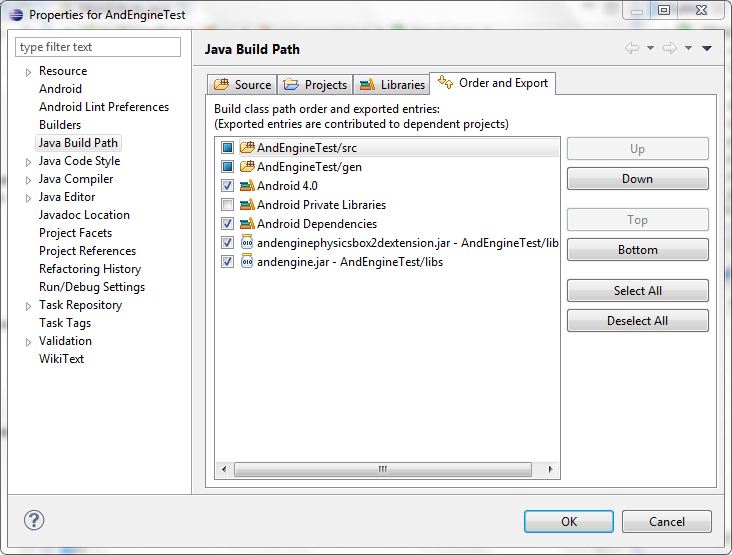Click the Select All button
The height and width of the screenshot is (555, 732).
pos(638,291)
